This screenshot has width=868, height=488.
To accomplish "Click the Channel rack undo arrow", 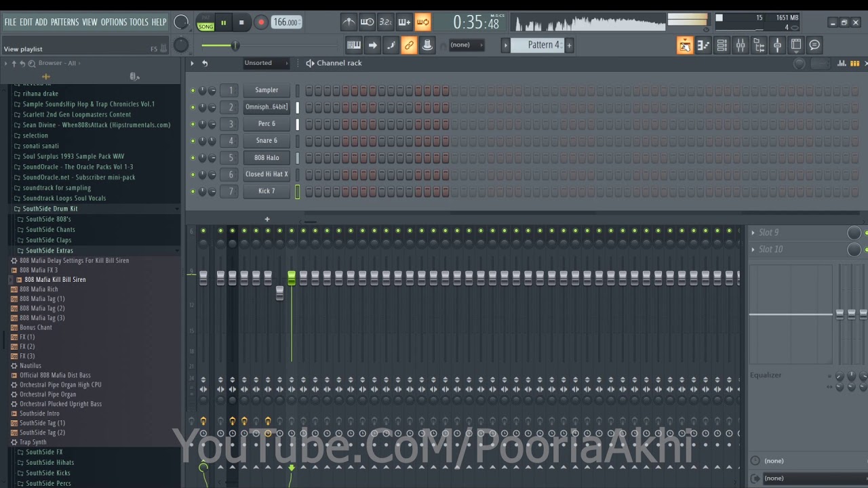I will tap(205, 63).
